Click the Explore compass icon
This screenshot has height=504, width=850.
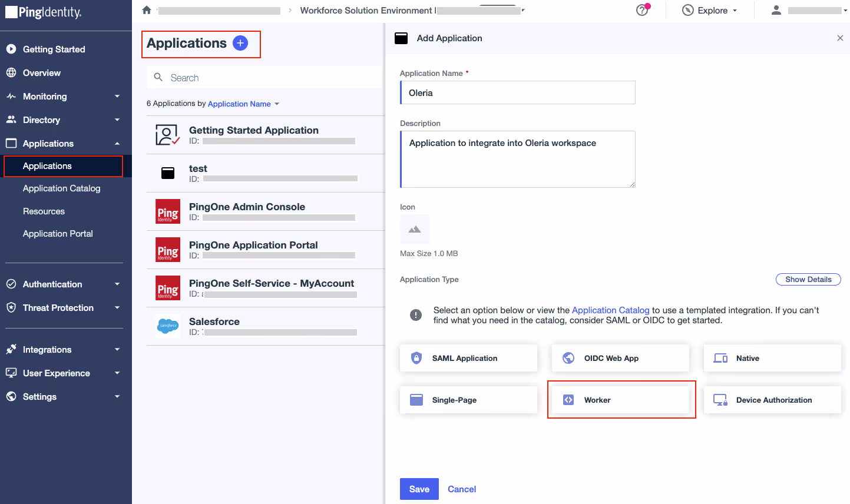point(687,10)
